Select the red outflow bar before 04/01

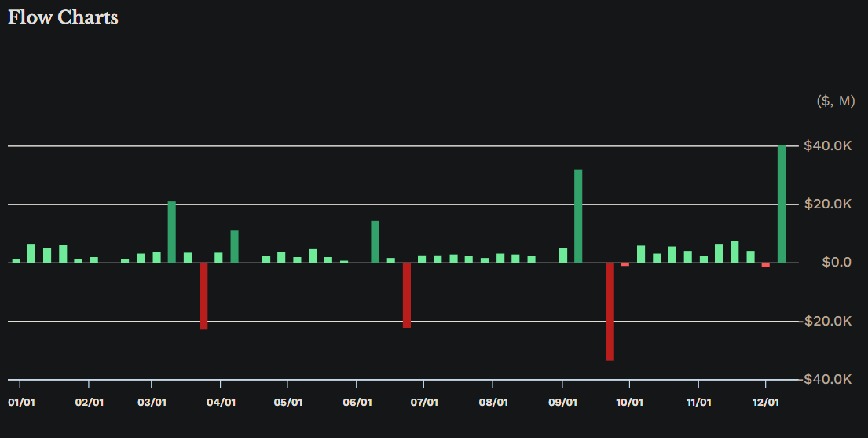pyautogui.click(x=203, y=296)
